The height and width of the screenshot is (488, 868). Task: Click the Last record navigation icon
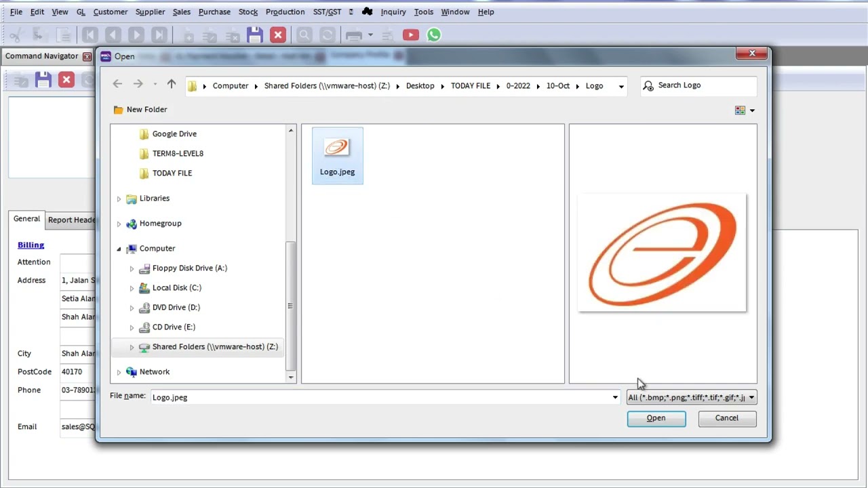[x=159, y=35]
